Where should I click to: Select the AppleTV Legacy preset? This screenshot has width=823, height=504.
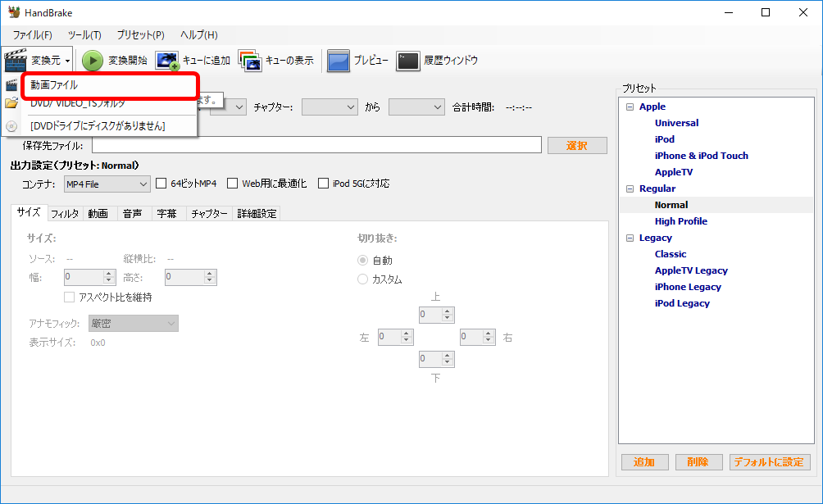pyautogui.click(x=691, y=270)
